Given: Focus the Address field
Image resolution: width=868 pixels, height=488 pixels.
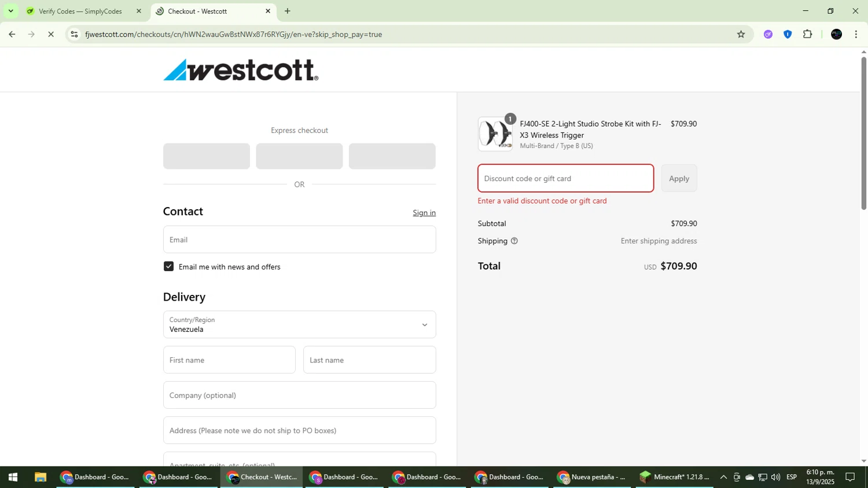Looking at the screenshot, I should [299, 430].
